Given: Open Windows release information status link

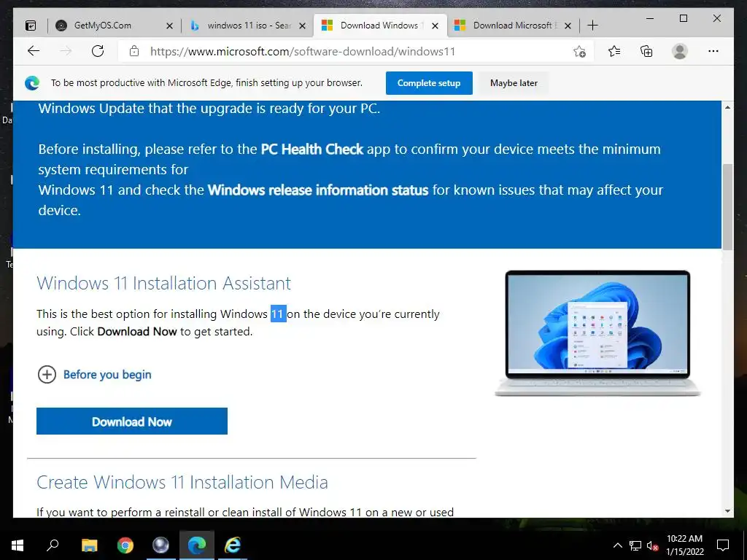Looking at the screenshot, I should [x=318, y=190].
